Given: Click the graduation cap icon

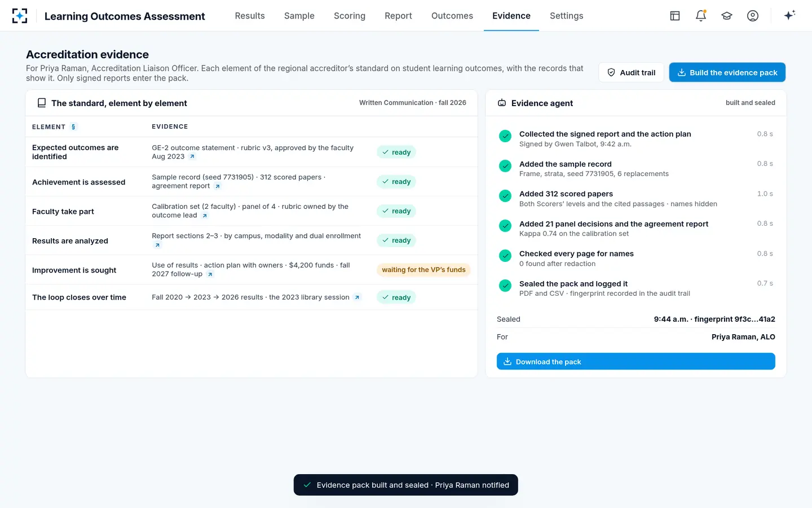Looking at the screenshot, I should pyautogui.click(x=727, y=16).
